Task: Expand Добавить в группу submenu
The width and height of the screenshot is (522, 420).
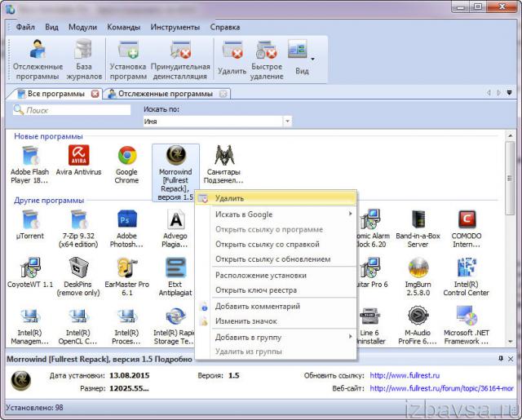Action: (x=276, y=337)
